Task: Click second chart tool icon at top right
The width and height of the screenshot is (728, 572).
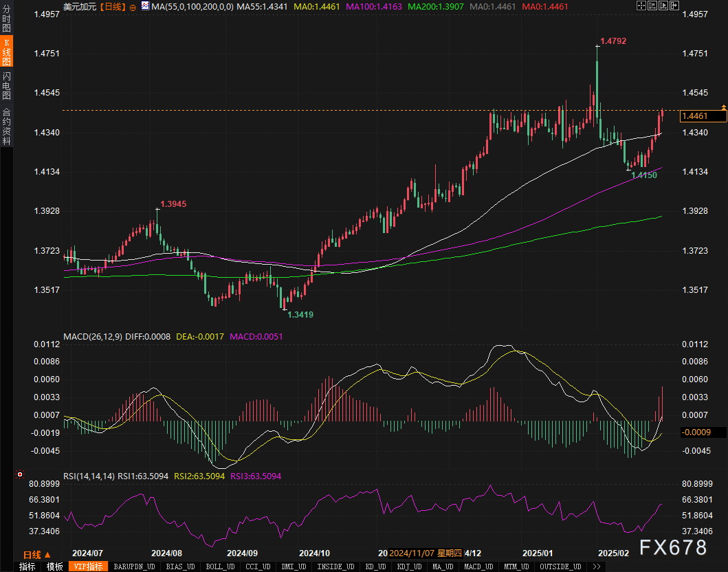Action: click(x=652, y=6)
